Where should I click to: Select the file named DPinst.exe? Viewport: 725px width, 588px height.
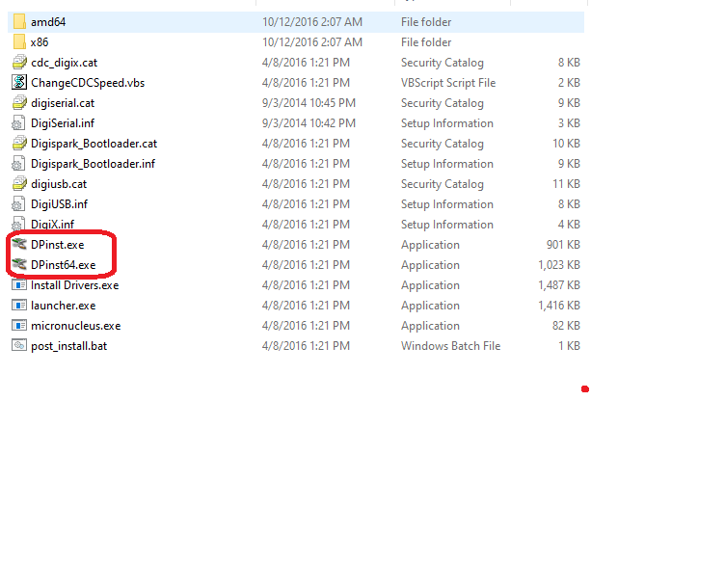[x=57, y=245]
